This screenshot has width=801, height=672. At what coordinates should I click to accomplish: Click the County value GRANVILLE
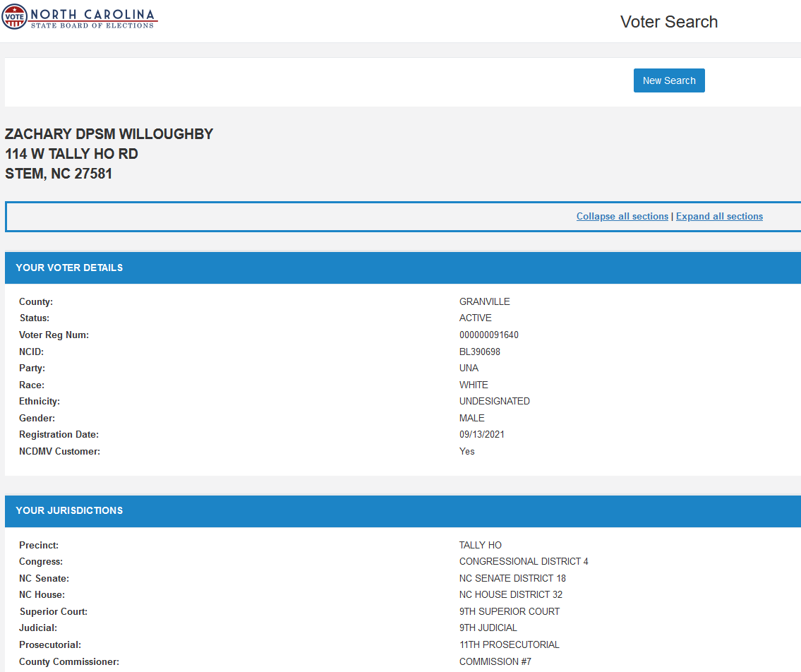pos(484,301)
